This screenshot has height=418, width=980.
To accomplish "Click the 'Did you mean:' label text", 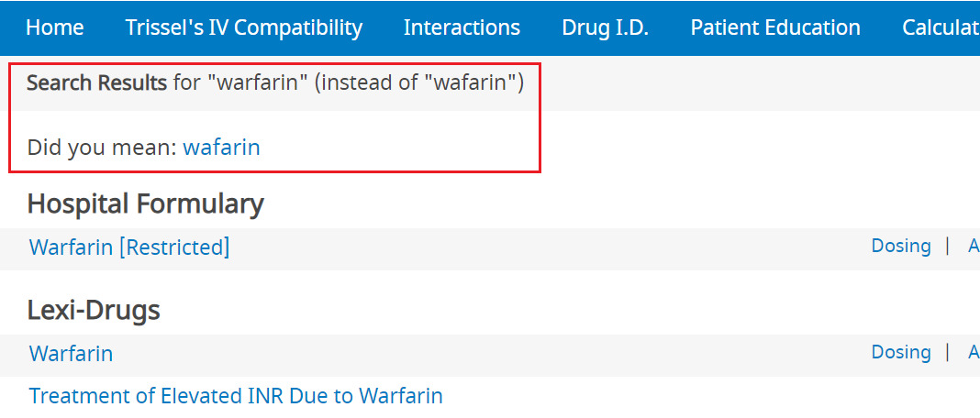I will [102, 147].
